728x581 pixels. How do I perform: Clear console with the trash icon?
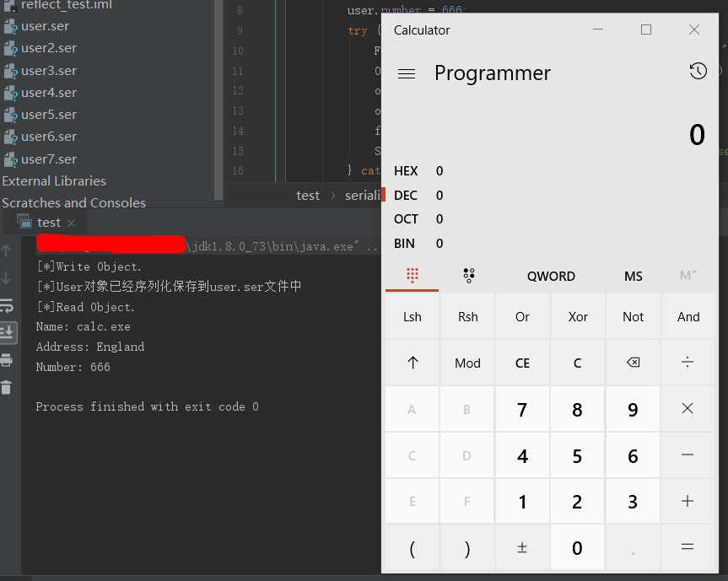(6, 387)
